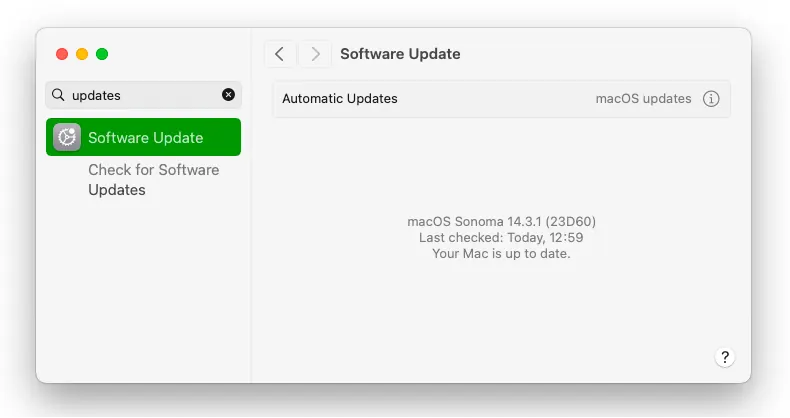
Task: Minimize the window with yellow button
Action: [82, 54]
